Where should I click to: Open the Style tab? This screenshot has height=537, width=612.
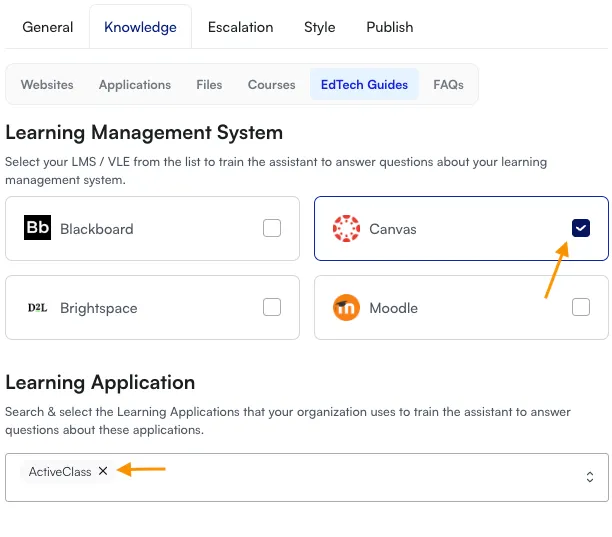click(x=319, y=27)
